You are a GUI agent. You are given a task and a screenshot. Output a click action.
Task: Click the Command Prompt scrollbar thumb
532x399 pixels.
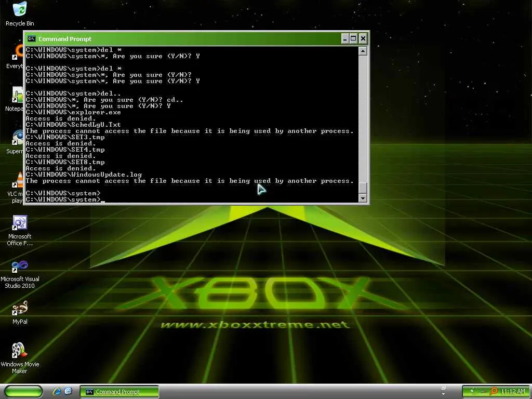[x=363, y=188]
